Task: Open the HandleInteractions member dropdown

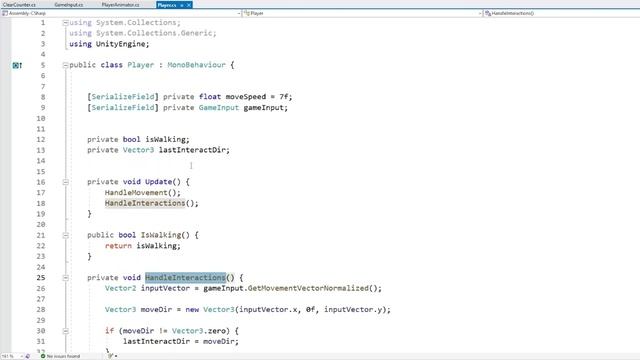Action: tap(561, 13)
